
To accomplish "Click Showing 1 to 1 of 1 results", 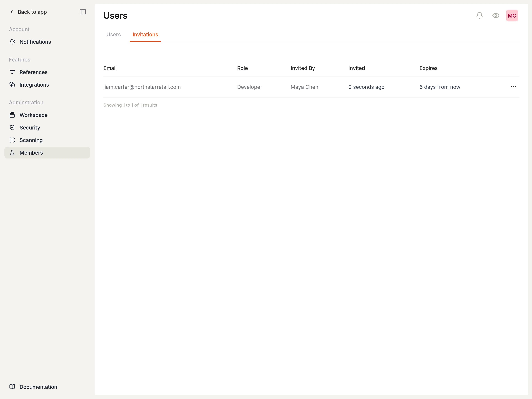I will [x=130, y=105].
